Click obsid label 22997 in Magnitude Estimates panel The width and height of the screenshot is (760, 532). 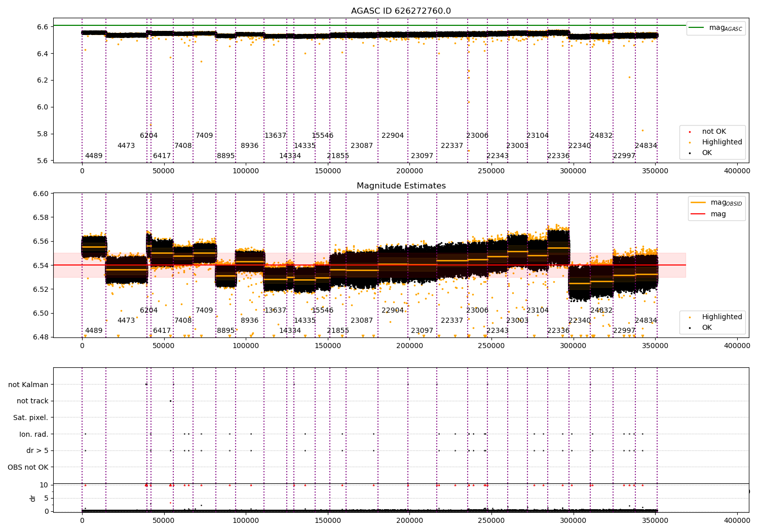624,331
